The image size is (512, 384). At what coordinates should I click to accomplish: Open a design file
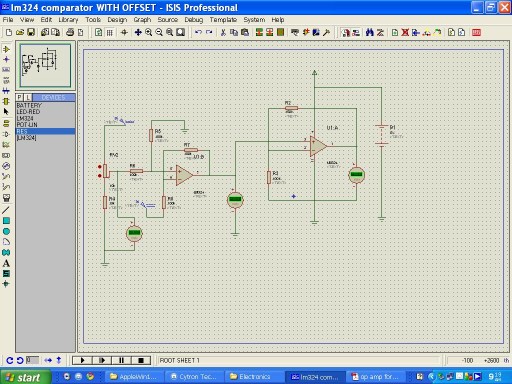(20, 32)
